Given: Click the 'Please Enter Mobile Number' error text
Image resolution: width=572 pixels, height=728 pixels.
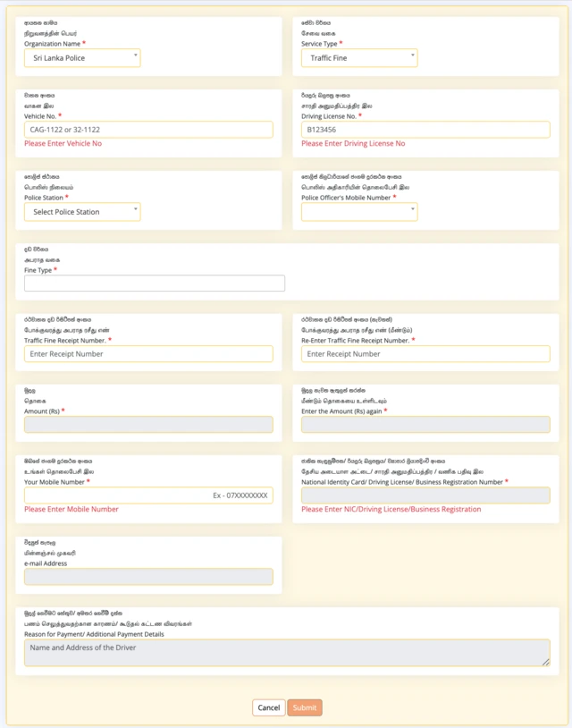Looking at the screenshot, I should point(71,510).
